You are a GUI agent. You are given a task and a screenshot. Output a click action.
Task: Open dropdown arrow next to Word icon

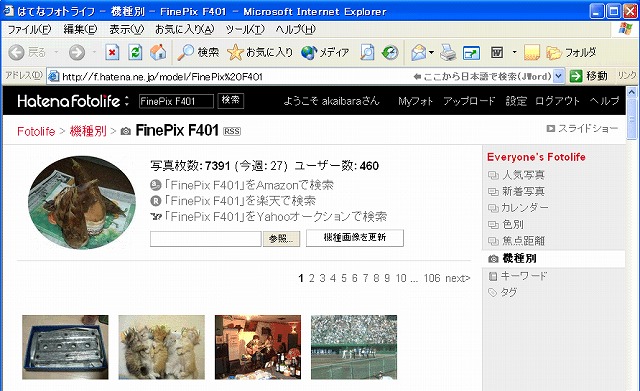[514, 52]
